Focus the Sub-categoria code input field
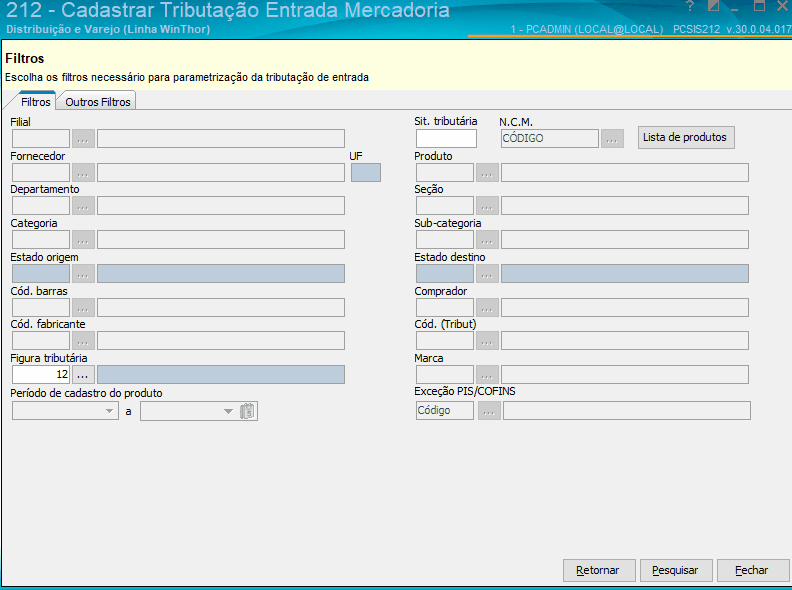Image resolution: width=792 pixels, height=590 pixels. coord(445,239)
